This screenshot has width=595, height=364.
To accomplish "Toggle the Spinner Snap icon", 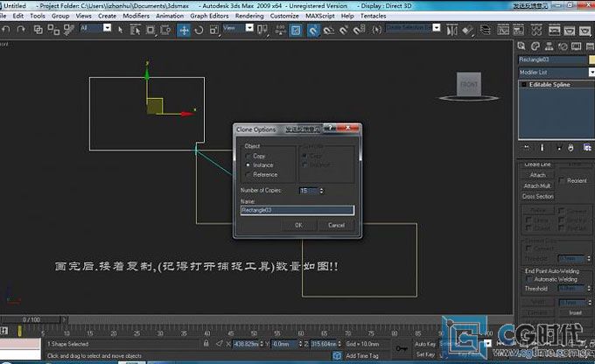I will click(x=360, y=30).
